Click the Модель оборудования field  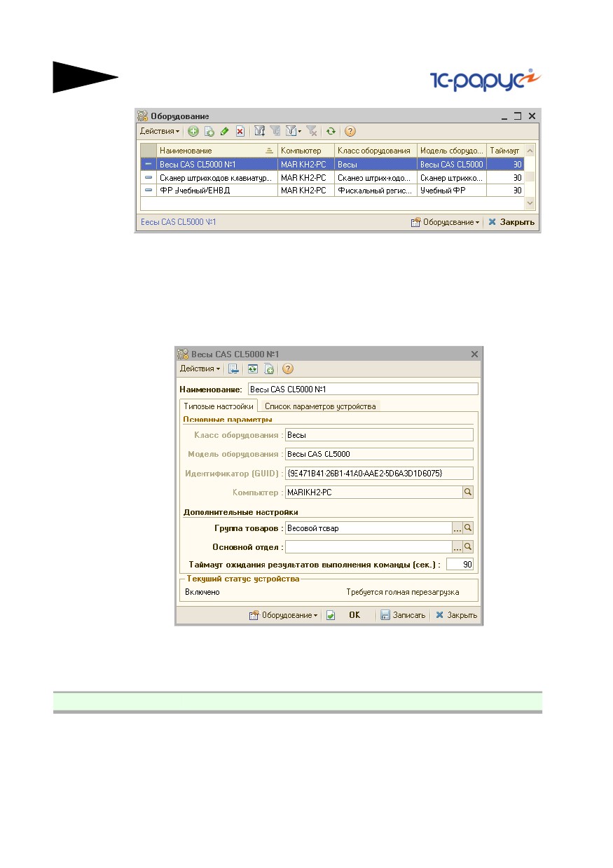[379, 454]
